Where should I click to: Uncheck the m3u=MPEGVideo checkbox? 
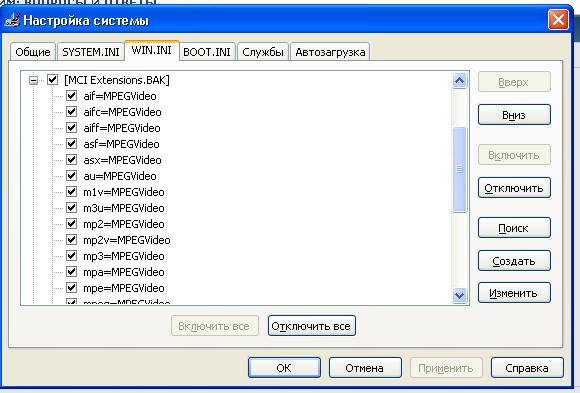click(x=71, y=208)
